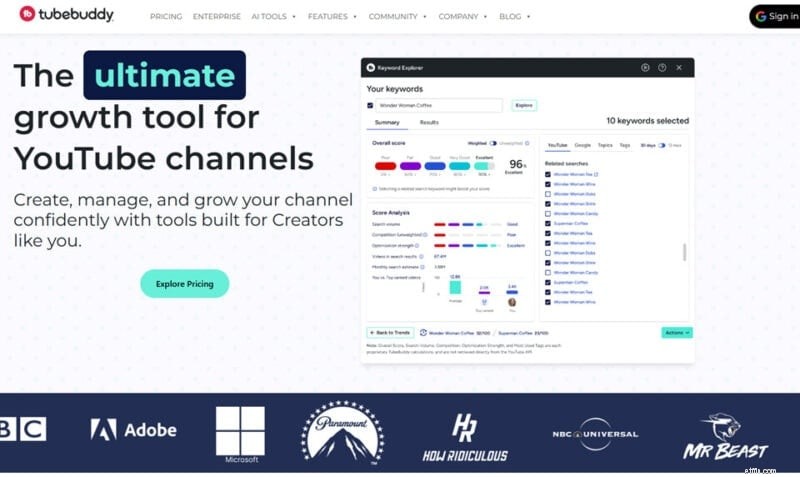Open the help question-mark icon in Keyword Explorer

[x=662, y=67]
